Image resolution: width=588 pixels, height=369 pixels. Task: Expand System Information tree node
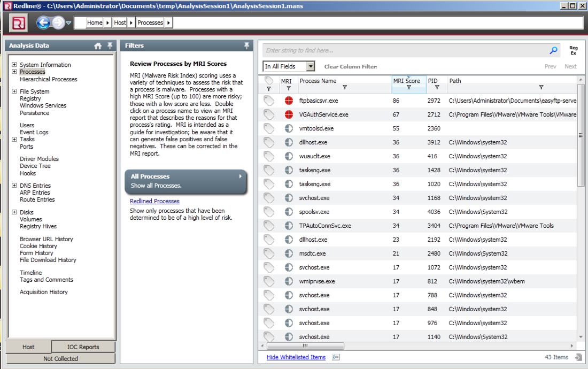(14, 65)
